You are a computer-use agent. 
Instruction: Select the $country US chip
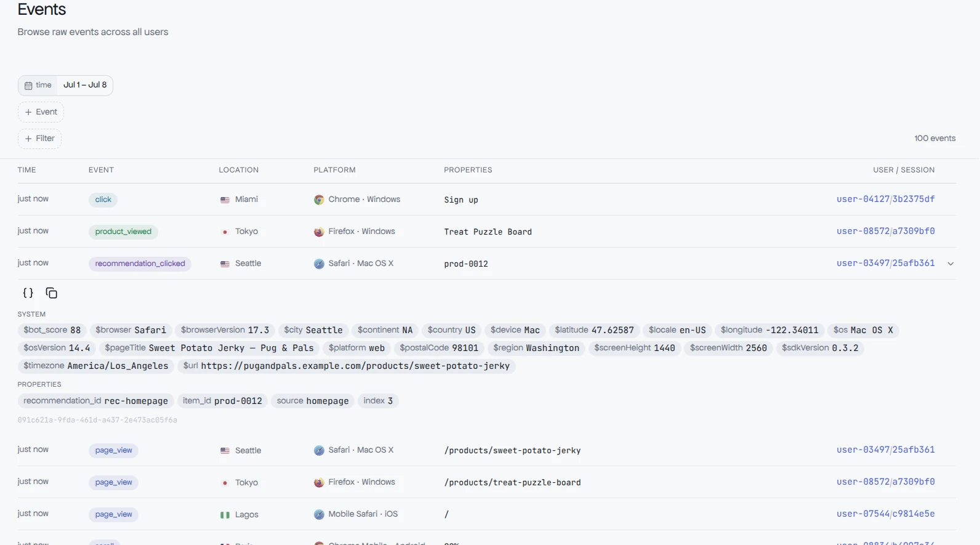click(x=452, y=330)
